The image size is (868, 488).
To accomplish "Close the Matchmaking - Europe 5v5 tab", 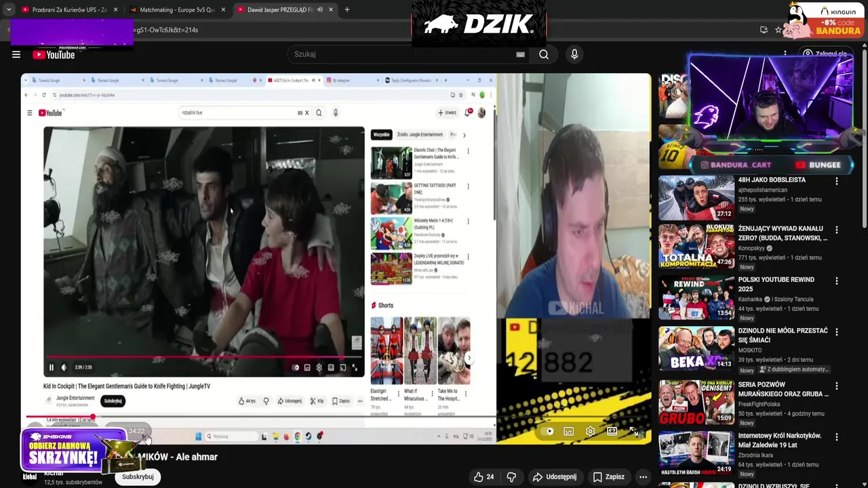I will pos(223,9).
